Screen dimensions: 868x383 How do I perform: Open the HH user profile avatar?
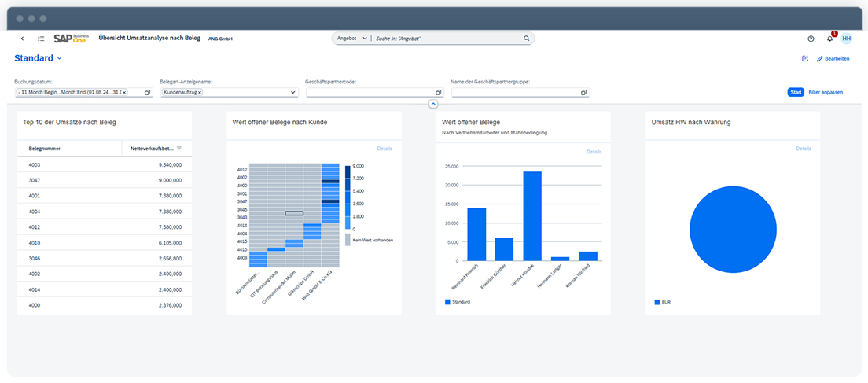click(846, 39)
